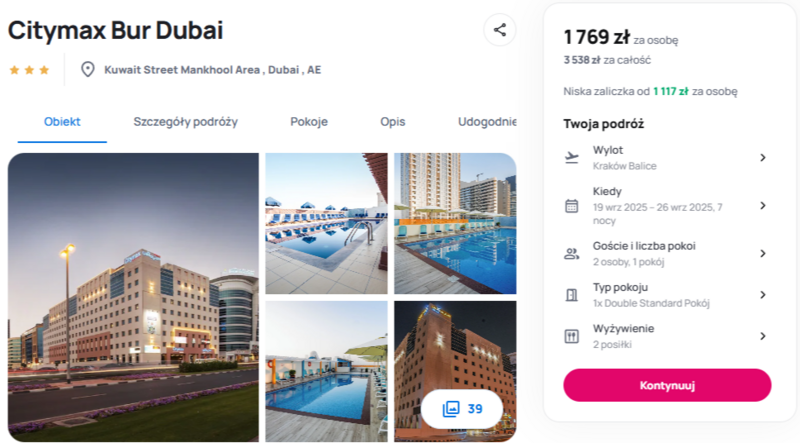Expand the Wylot Kraków Balice chevron

coord(763,158)
